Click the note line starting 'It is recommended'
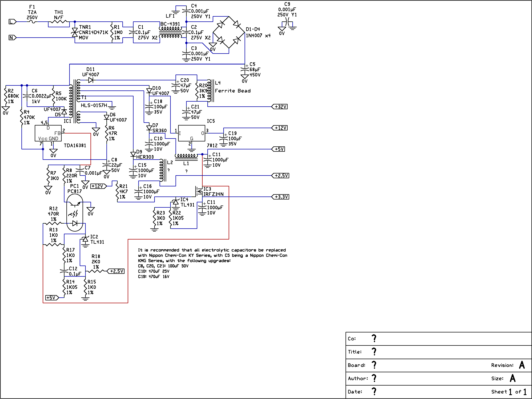 [x=212, y=250]
